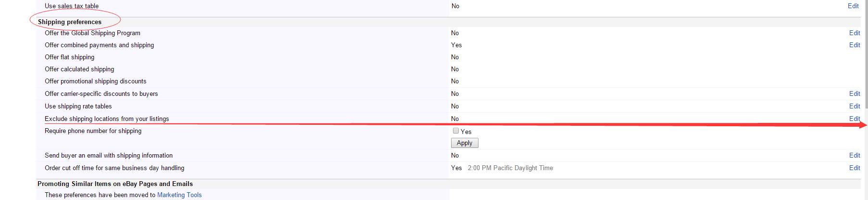This screenshot has width=868, height=200.
Task: Edit order cut off time setting
Action: click(x=855, y=168)
